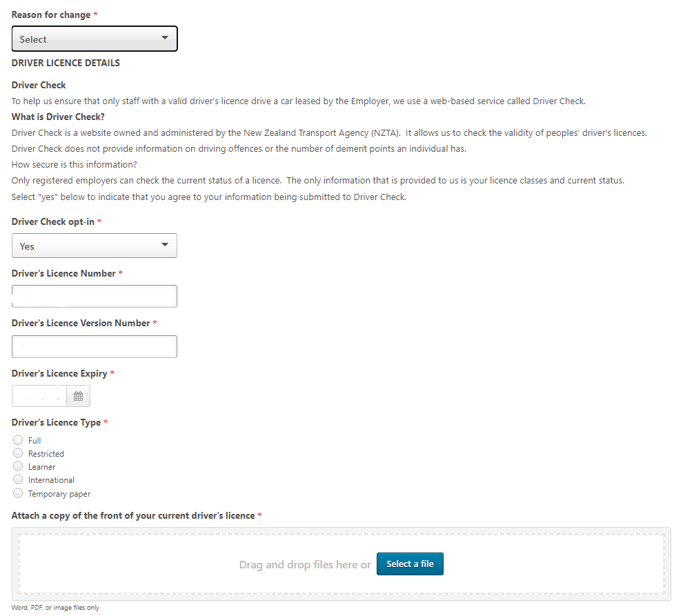This screenshot has height=616, width=683.
Task: Click the Learner label text
Action: point(42,466)
